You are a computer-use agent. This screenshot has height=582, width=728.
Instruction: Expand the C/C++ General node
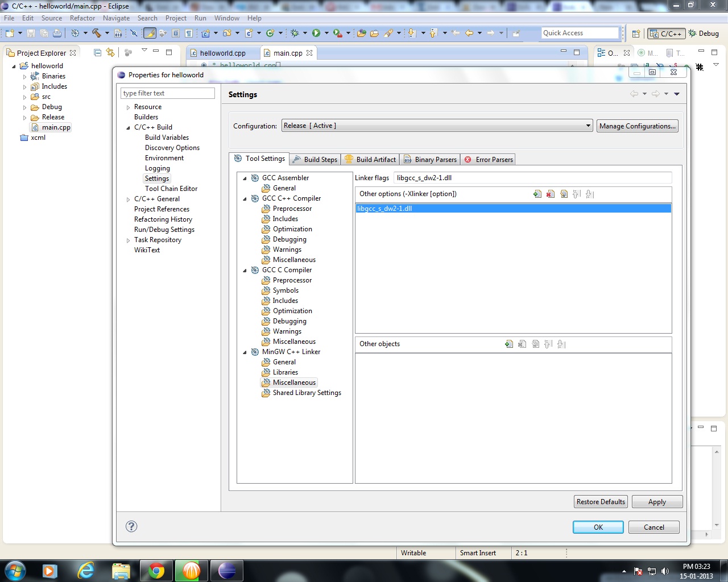(128, 199)
